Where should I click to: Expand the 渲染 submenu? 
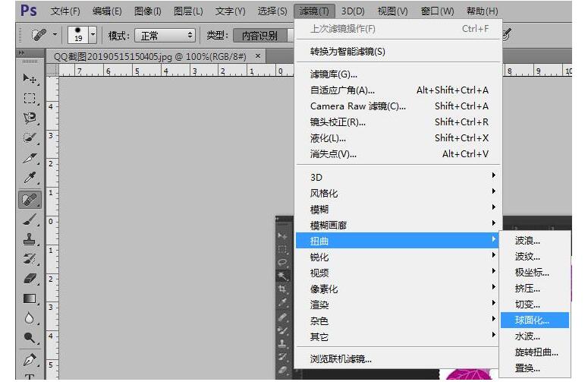tap(398, 305)
